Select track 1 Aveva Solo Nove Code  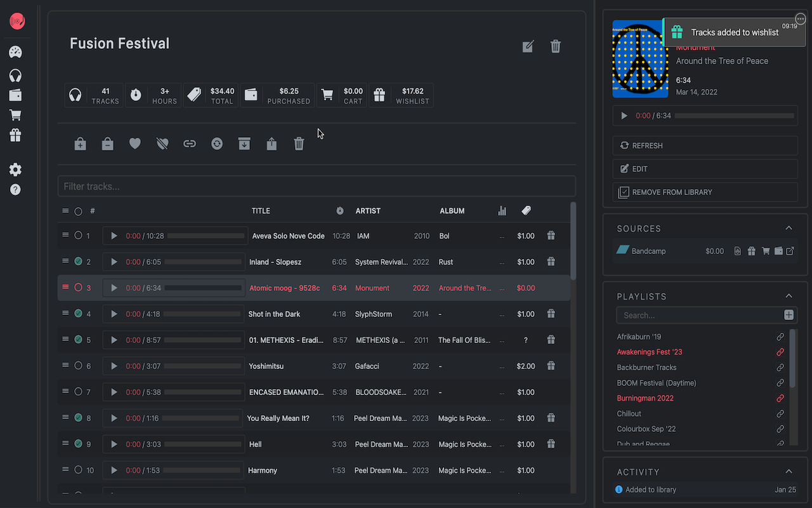[78, 236]
